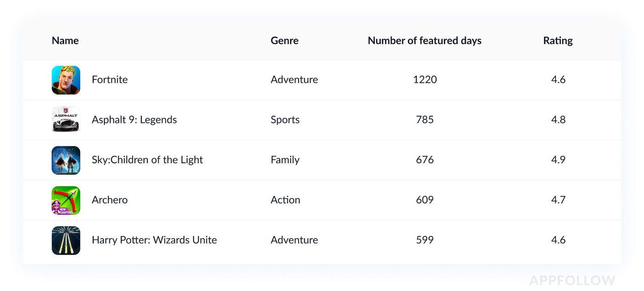Click the 1220 featured days value
Viewport: 644px width, 291px height.
point(425,80)
